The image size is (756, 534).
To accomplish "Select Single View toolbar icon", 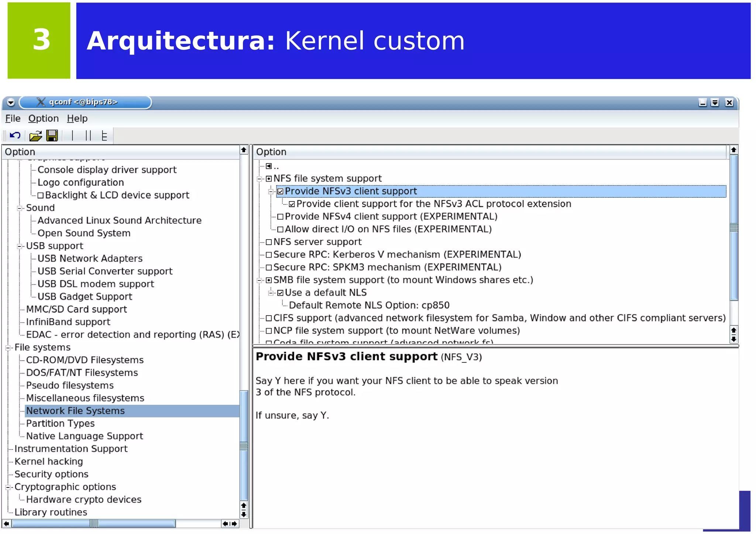I will 72,136.
